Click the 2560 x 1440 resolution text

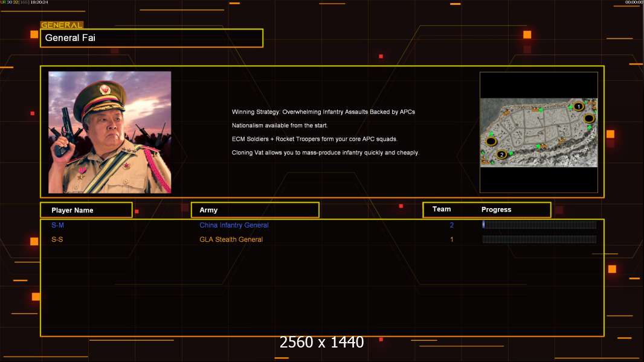pos(321,342)
